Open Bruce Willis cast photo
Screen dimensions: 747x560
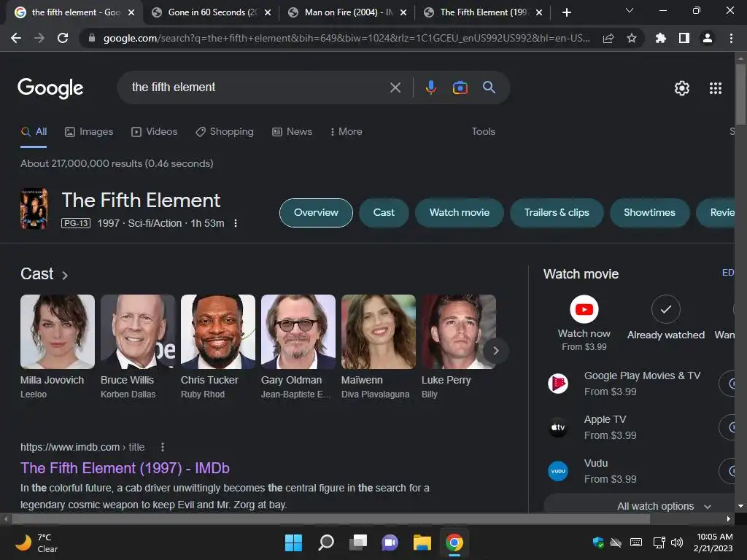click(x=138, y=332)
